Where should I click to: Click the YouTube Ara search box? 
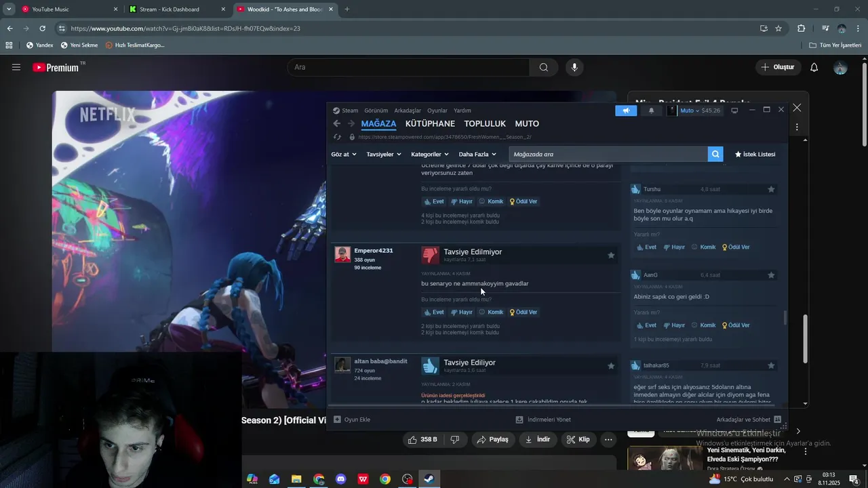click(x=409, y=67)
